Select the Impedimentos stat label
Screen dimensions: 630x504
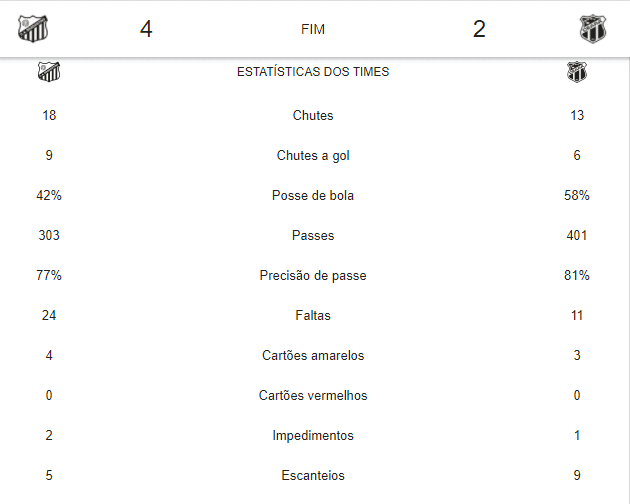pos(313,435)
